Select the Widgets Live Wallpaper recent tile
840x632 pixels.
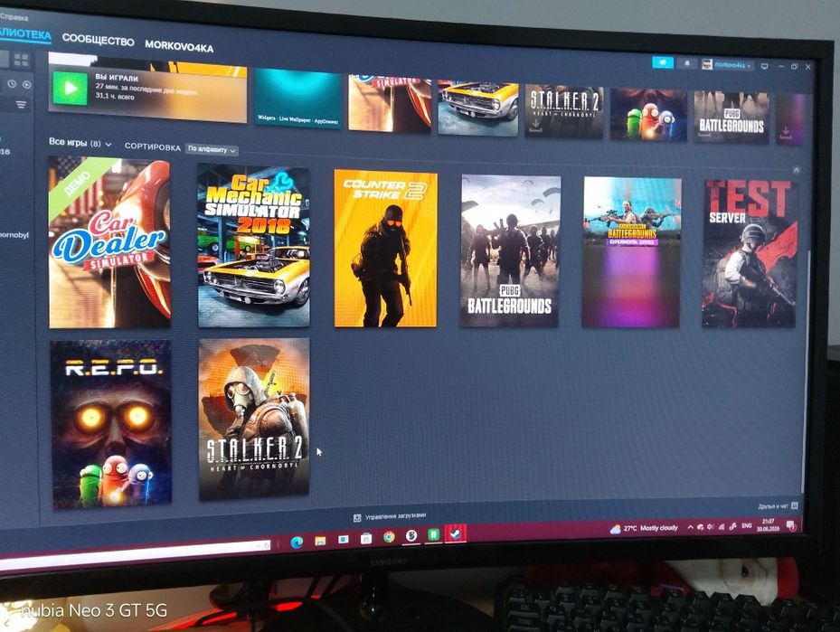297,99
